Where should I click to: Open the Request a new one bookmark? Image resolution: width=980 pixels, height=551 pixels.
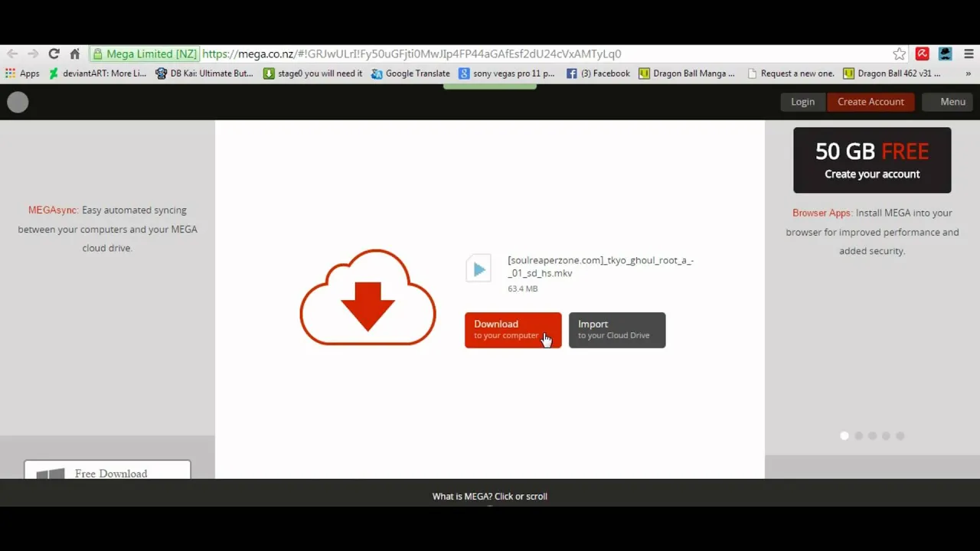click(791, 73)
